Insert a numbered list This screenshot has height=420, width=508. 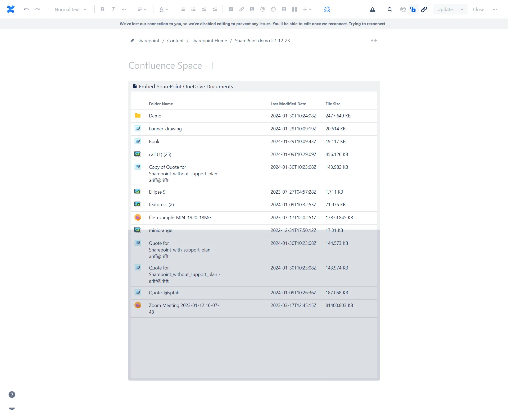pyautogui.click(x=193, y=10)
